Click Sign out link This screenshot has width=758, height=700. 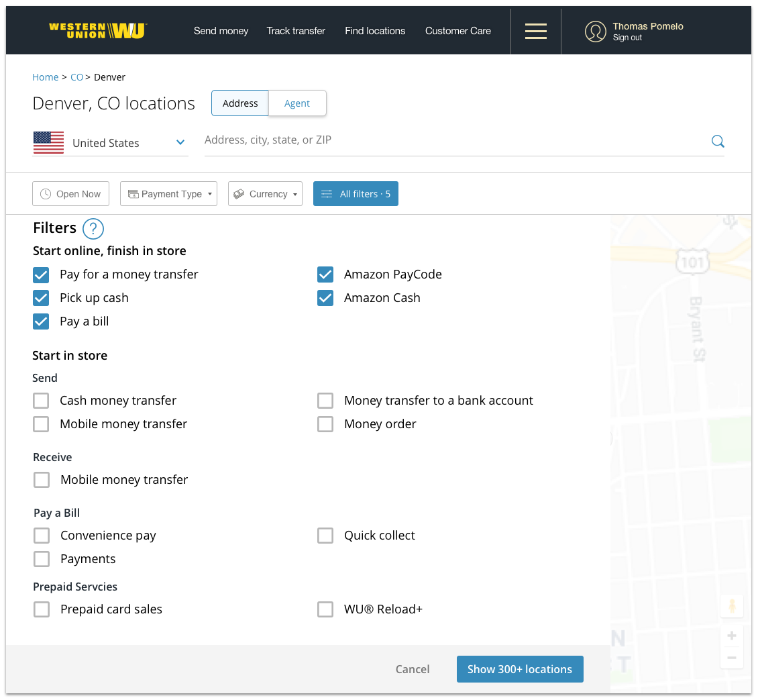tap(627, 38)
